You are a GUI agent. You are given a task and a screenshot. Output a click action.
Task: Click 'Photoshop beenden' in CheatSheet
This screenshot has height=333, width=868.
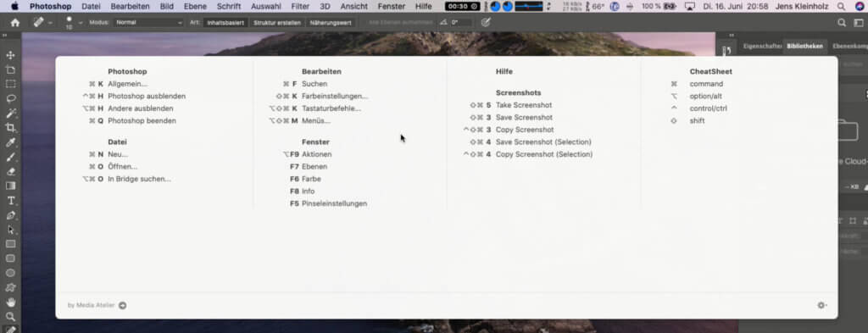[x=142, y=120]
